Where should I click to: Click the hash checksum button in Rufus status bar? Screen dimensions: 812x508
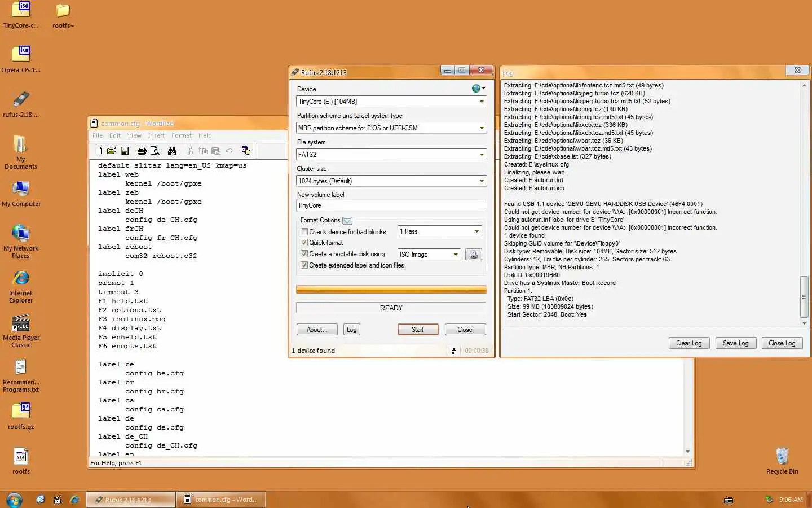coord(453,351)
